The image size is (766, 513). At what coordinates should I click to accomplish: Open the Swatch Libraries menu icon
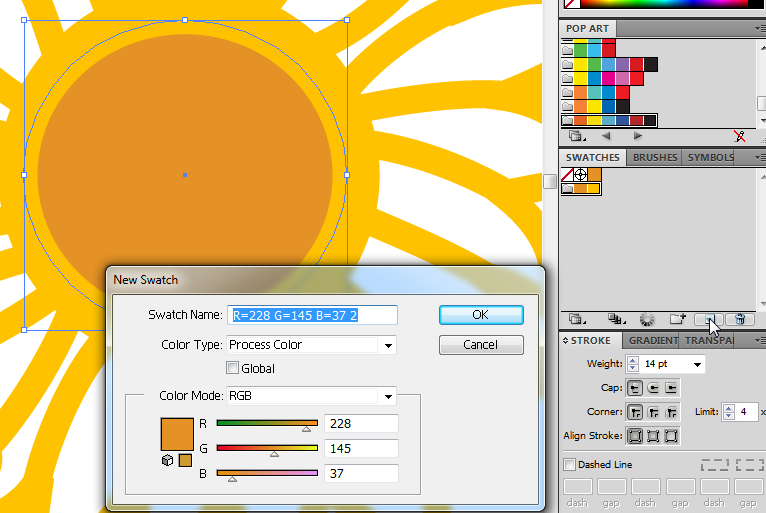click(576, 319)
